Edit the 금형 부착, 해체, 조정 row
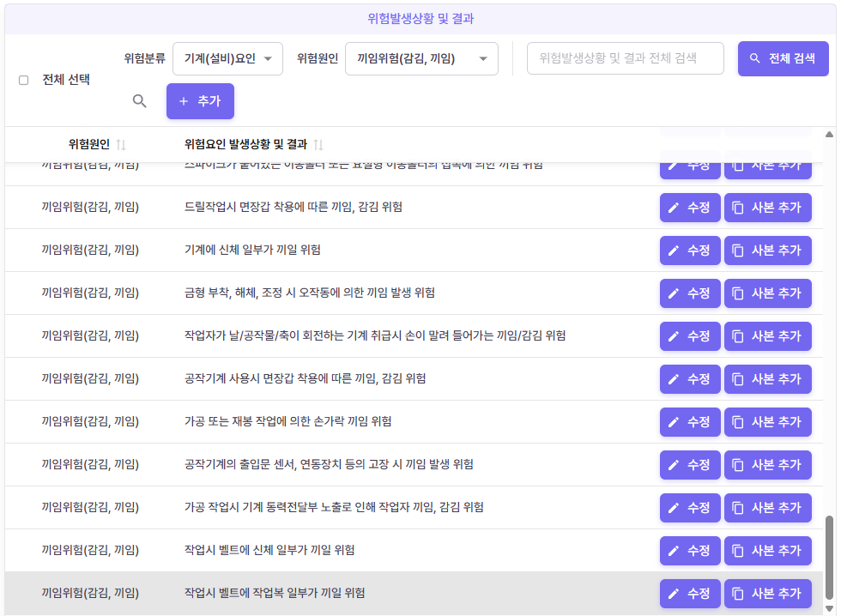Screen dimensions: 841x616 coord(690,293)
